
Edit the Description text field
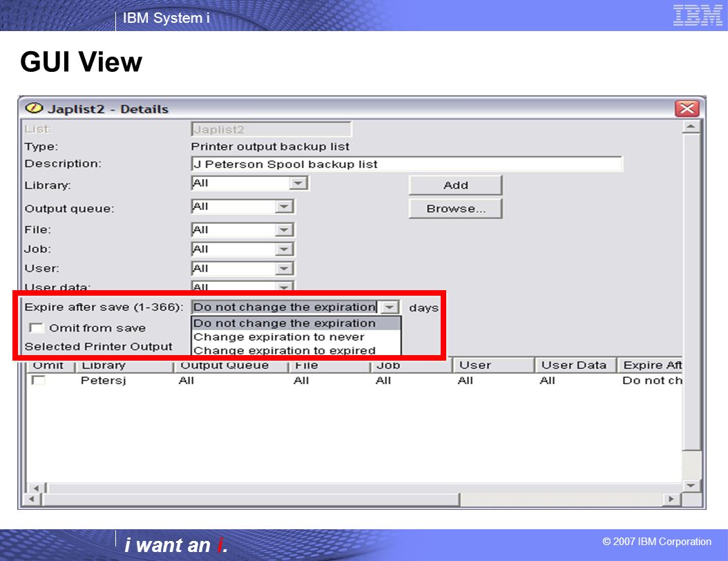pos(407,164)
